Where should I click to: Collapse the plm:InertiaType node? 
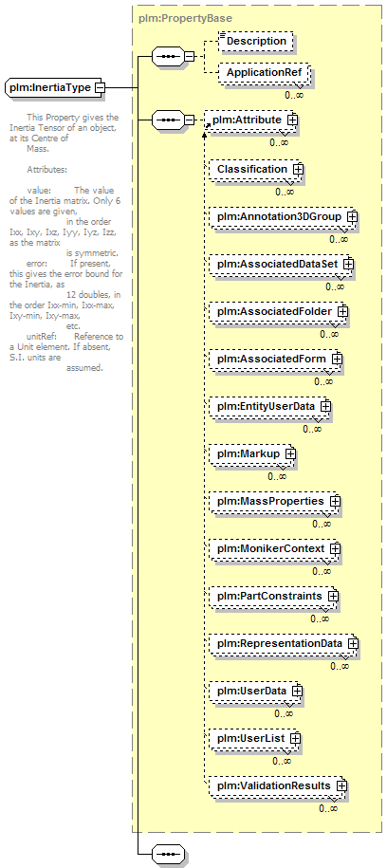pyautogui.click(x=101, y=87)
